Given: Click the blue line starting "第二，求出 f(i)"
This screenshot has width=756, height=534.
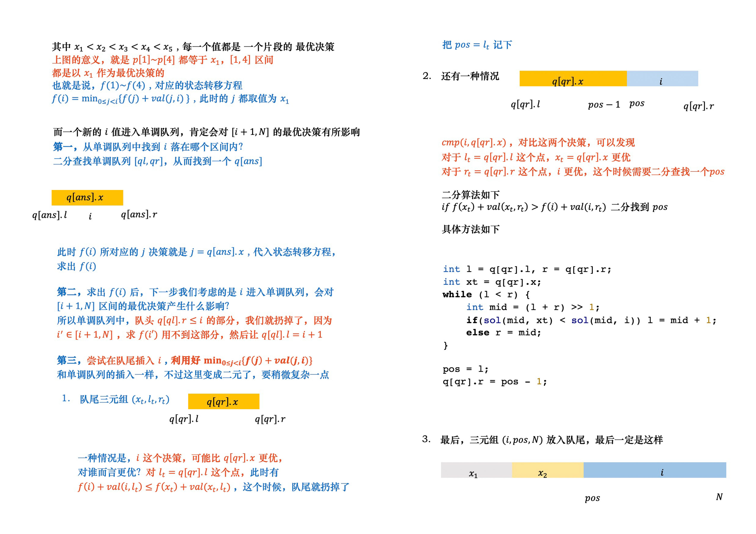Looking at the screenshot, I should [195, 292].
